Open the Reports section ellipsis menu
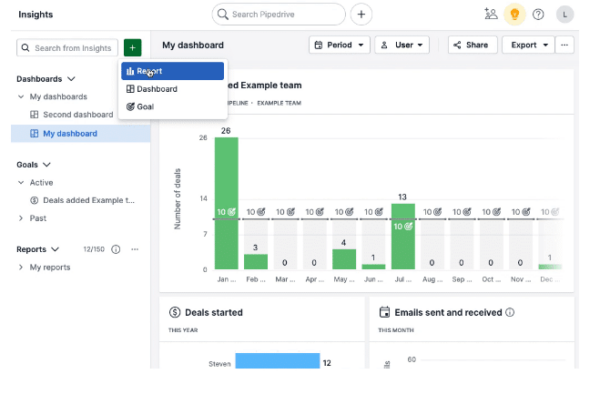This screenshot has width=600, height=394. (135, 249)
